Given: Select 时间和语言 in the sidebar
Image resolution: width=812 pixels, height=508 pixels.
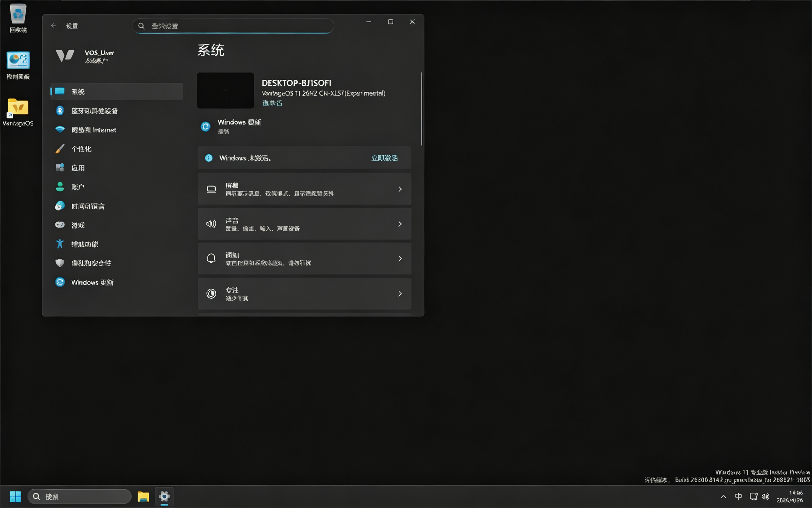Looking at the screenshot, I should click(x=117, y=206).
